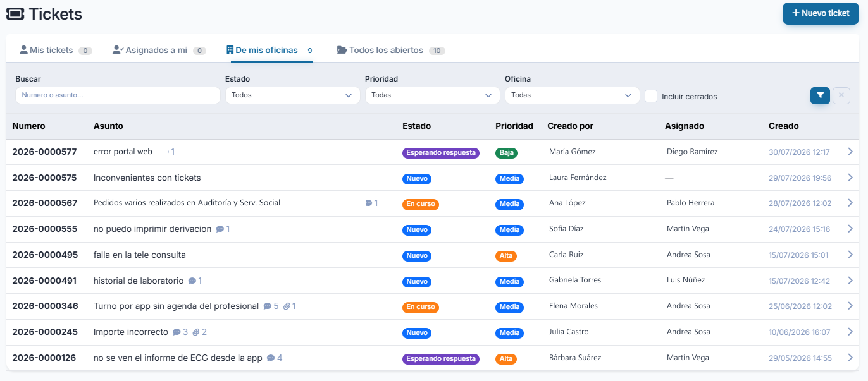Click assignee 'Luis Núñez'
The height and width of the screenshot is (381, 868).
[686, 280]
